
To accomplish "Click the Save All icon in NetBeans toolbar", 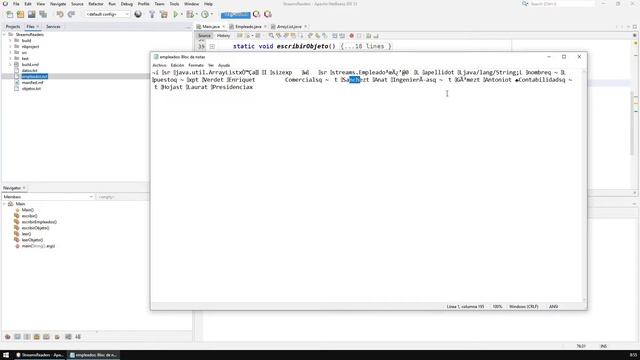I will (x=43, y=14).
